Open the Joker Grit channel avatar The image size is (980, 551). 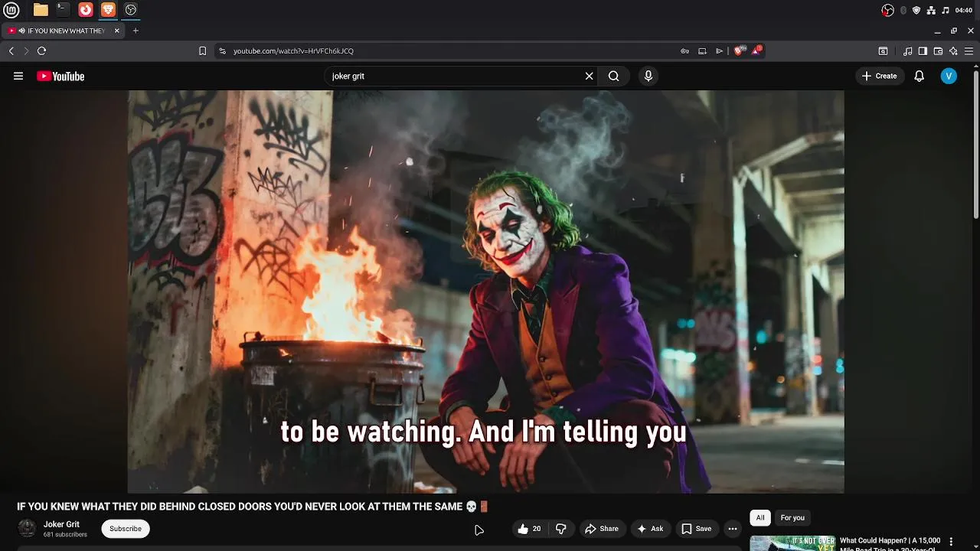27,528
